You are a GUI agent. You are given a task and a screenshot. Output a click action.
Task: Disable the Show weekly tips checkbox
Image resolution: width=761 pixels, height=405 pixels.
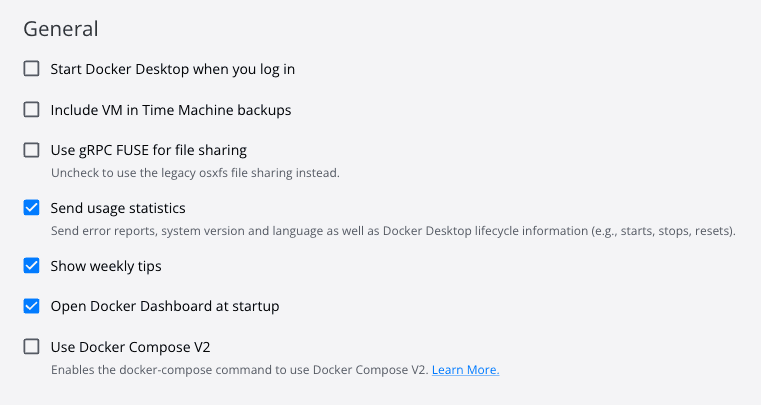(x=32, y=266)
